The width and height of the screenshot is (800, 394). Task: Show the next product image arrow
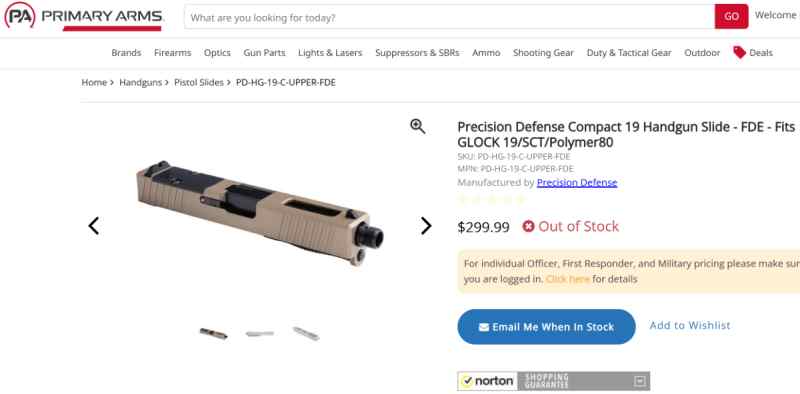426,226
